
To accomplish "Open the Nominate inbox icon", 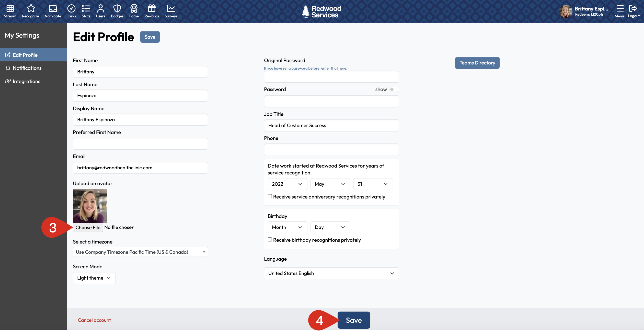I will coord(53,11).
